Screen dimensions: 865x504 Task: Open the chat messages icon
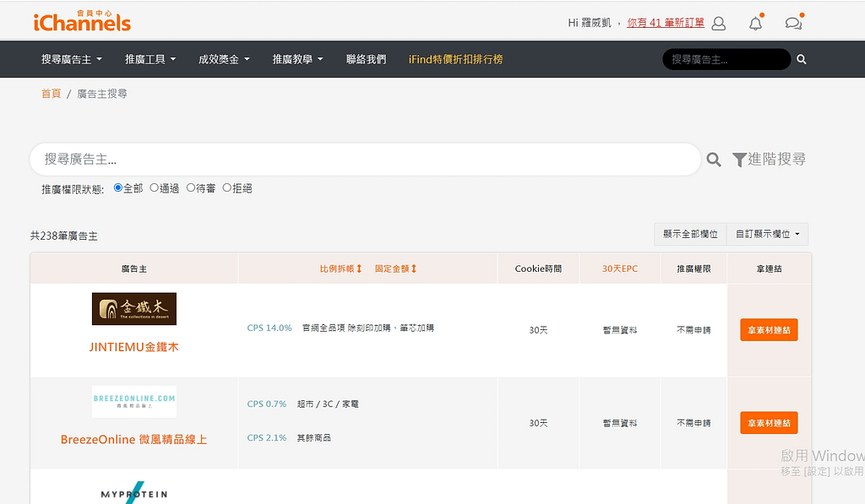793,23
